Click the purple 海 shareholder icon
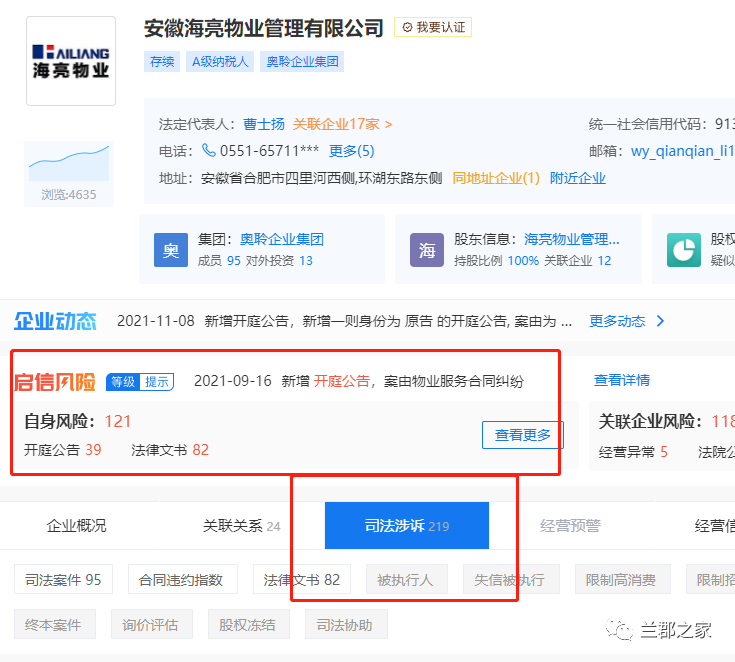735x662 pixels. pos(427,250)
